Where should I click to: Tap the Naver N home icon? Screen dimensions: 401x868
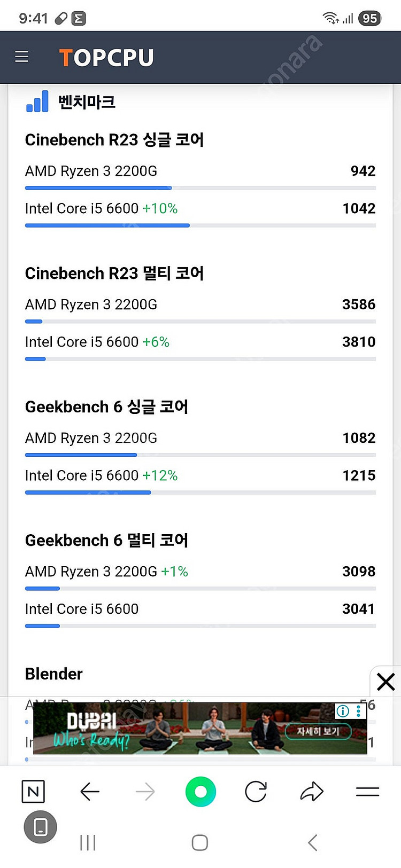click(33, 791)
